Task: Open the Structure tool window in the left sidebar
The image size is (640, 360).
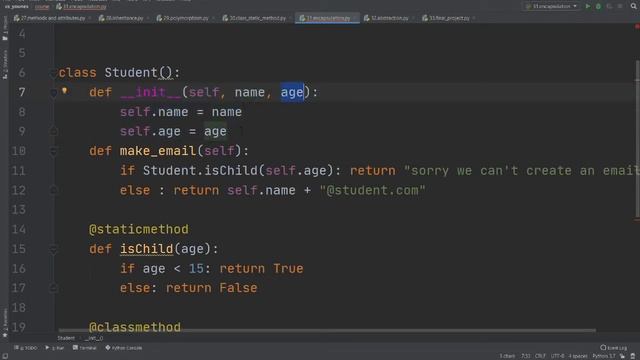Action: point(5,64)
